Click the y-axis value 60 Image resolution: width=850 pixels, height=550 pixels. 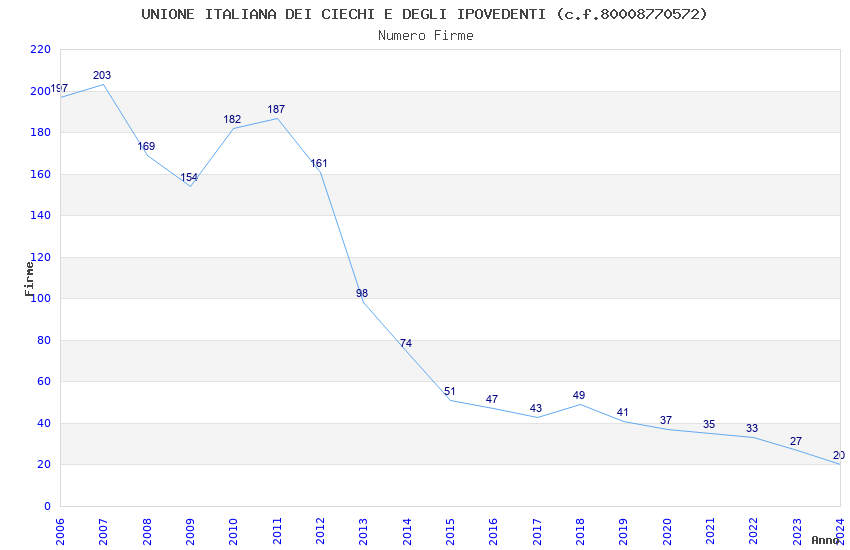coord(44,381)
